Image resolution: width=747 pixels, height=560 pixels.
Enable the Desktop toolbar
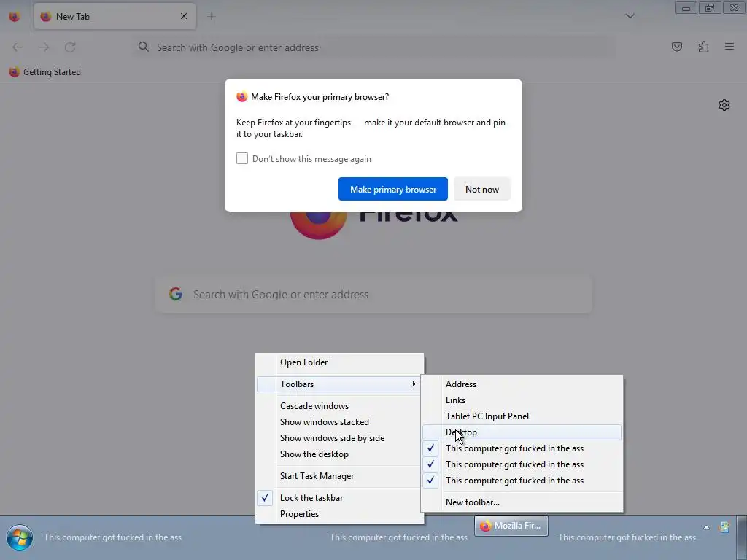(522, 432)
